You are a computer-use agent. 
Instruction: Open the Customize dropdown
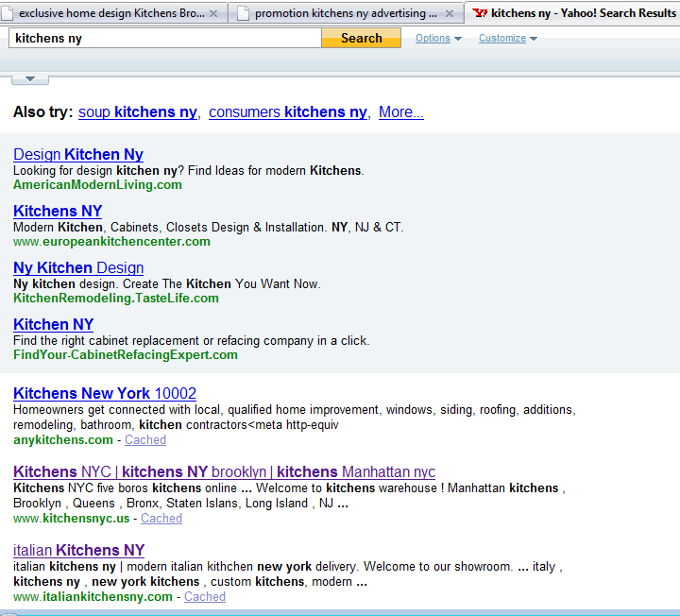[x=508, y=38]
